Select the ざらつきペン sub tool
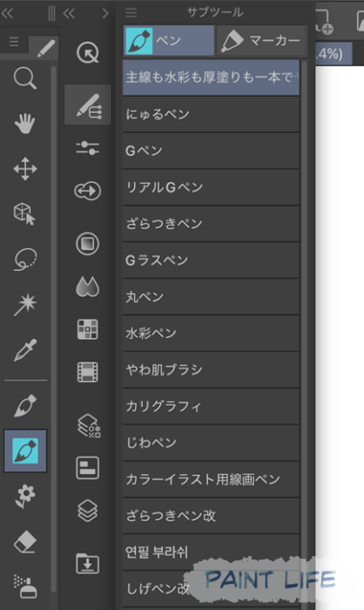The height and width of the screenshot is (610, 364). [211, 224]
